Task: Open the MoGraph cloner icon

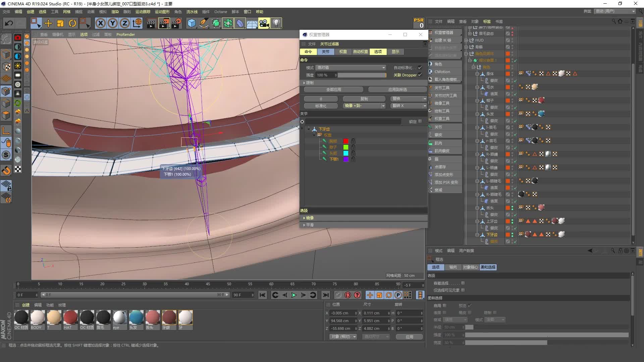Action: tap(228, 23)
